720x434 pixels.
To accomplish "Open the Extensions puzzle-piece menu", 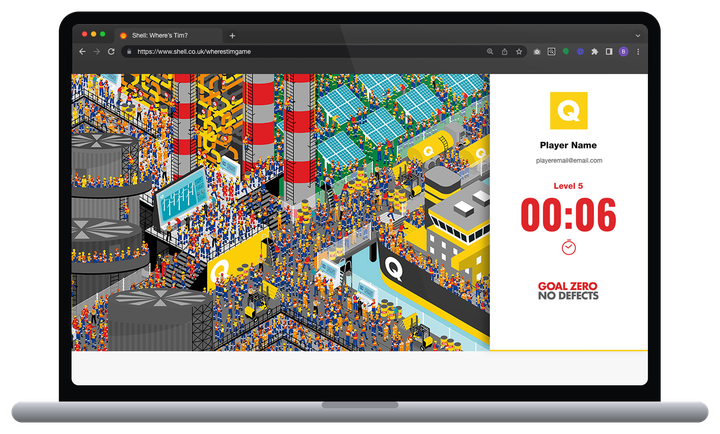I will click(x=595, y=52).
